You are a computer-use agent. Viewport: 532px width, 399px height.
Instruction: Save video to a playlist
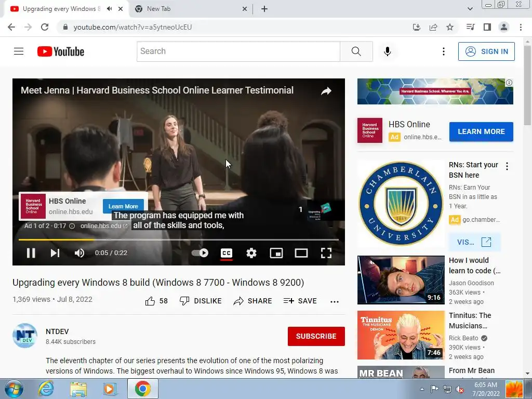(x=300, y=301)
